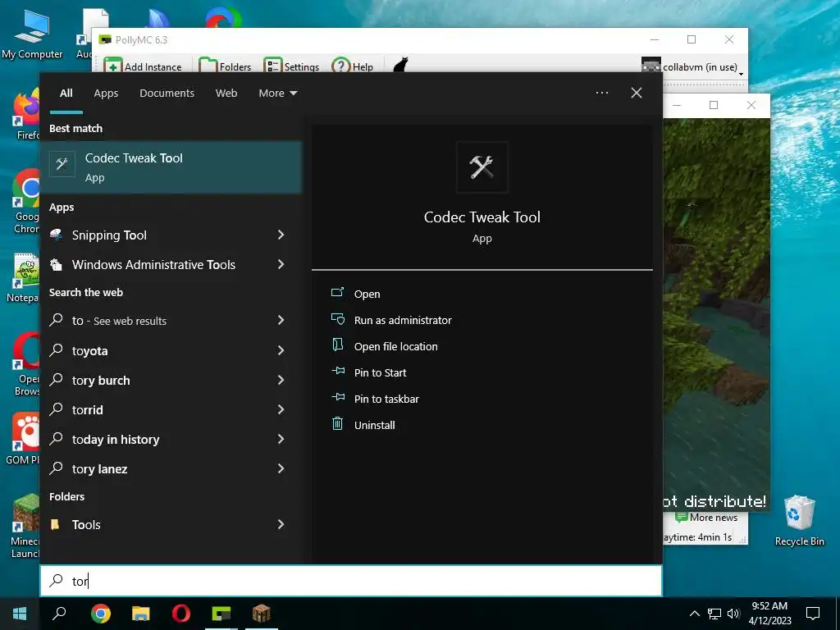Open Help in PollyMC toolbar
The height and width of the screenshot is (630, 840).
pos(353,66)
